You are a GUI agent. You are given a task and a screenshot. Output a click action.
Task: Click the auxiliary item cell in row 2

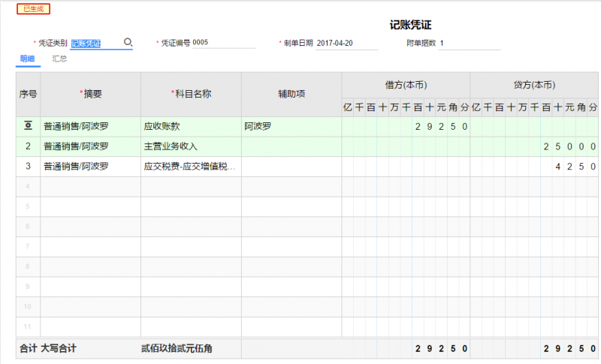pyautogui.click(x=291, y=146)
